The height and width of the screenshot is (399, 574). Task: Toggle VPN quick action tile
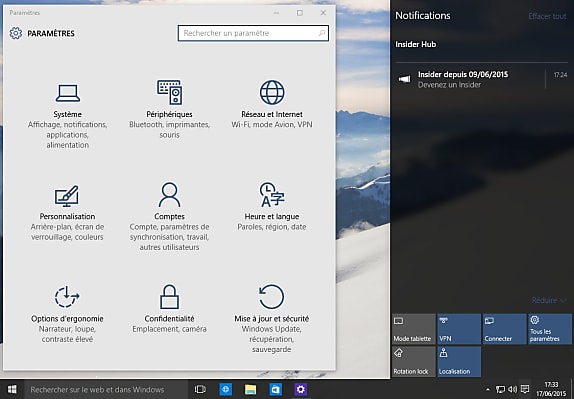[x=459, y=329]
